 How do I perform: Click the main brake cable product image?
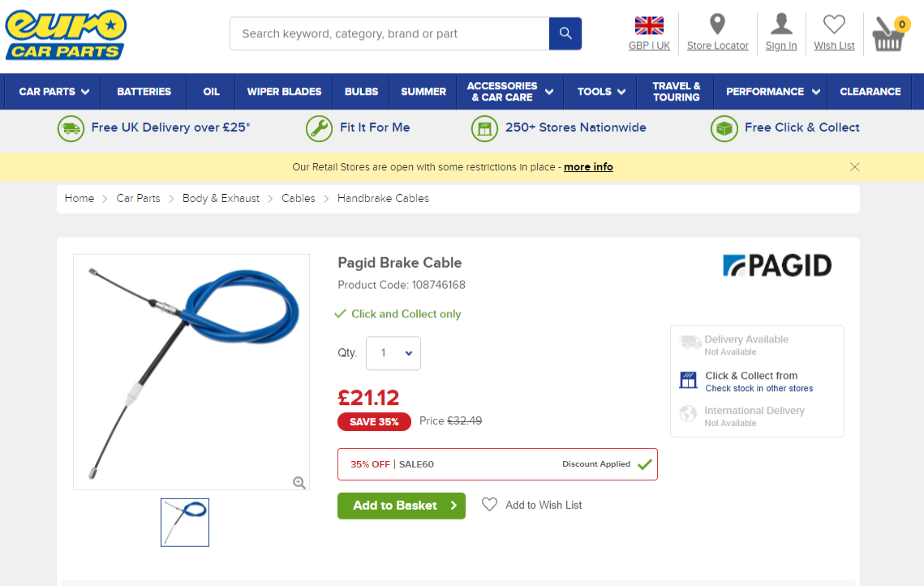191,372
